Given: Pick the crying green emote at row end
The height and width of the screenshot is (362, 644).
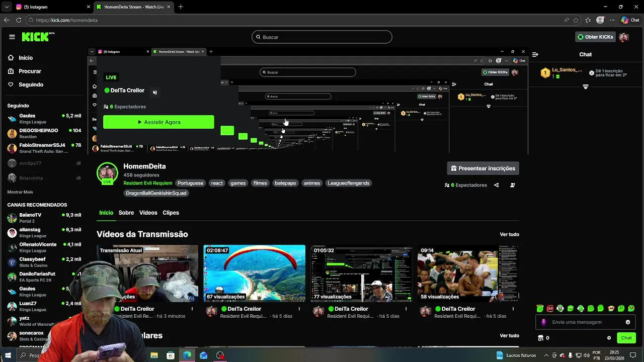Looking at the screenshot, I should tap(631, 309).
